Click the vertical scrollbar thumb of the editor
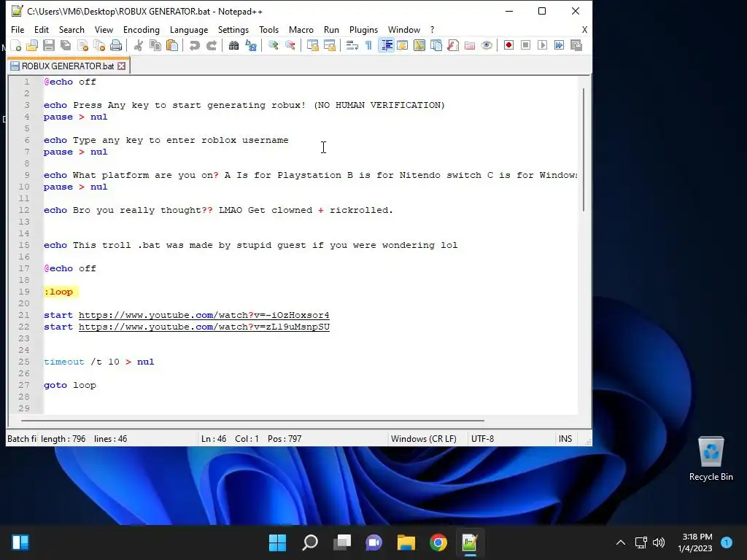The image size is (747, 560). [x=584, y=149]
